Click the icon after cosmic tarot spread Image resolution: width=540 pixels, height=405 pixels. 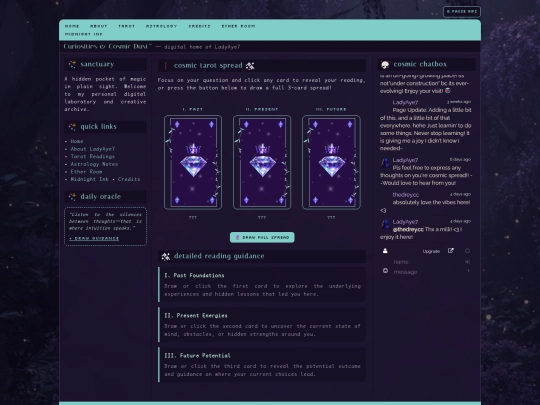pos(250,66)
